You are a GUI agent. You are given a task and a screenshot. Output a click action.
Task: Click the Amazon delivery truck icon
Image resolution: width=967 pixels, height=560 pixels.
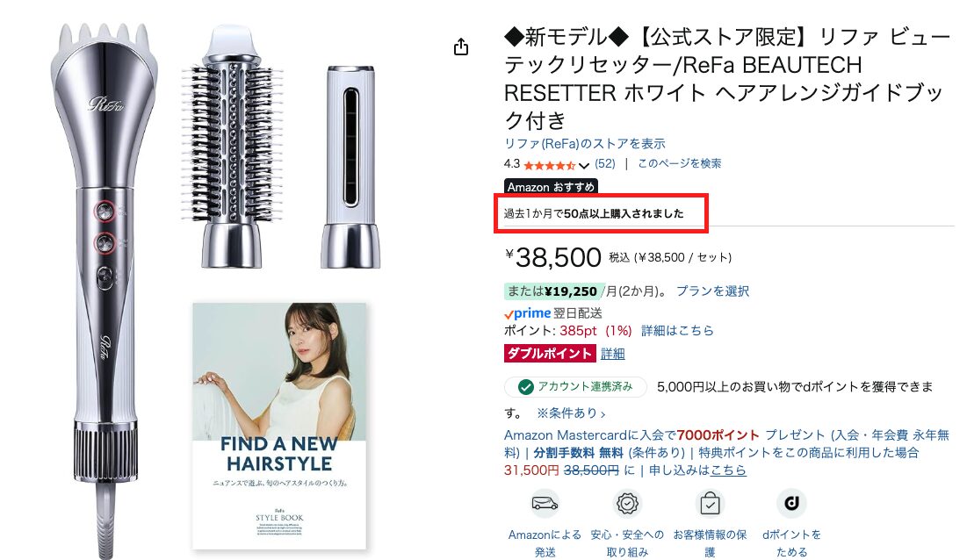(545, 504)
